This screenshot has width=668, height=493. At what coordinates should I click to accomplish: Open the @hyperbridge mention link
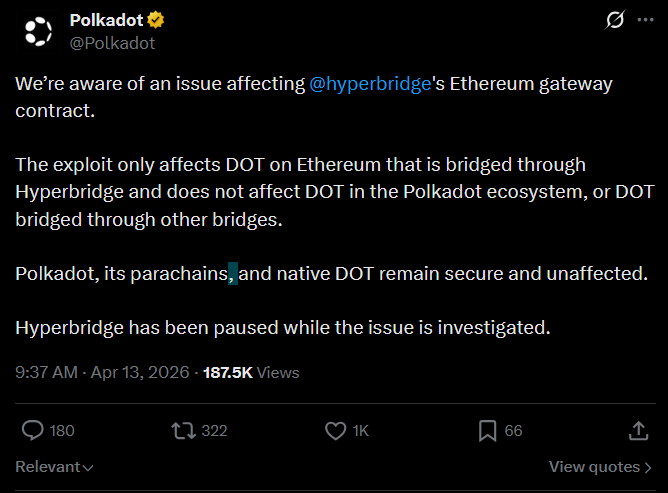click(x=370, y=84)
